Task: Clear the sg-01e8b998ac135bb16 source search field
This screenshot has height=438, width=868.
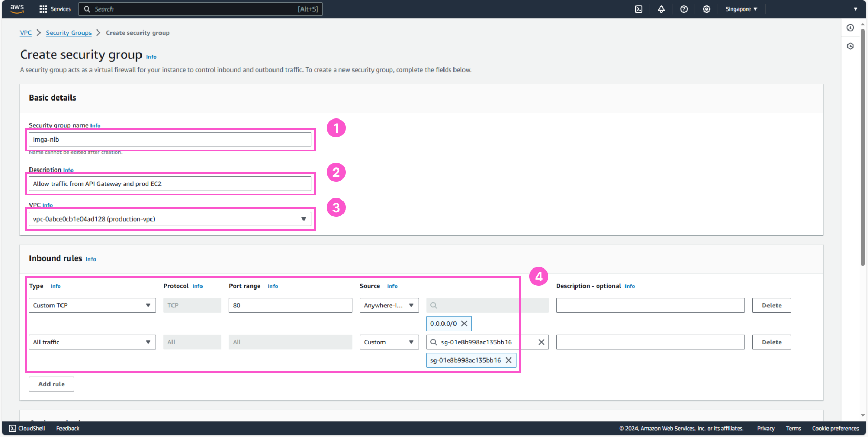Action: tap(541, 342)
